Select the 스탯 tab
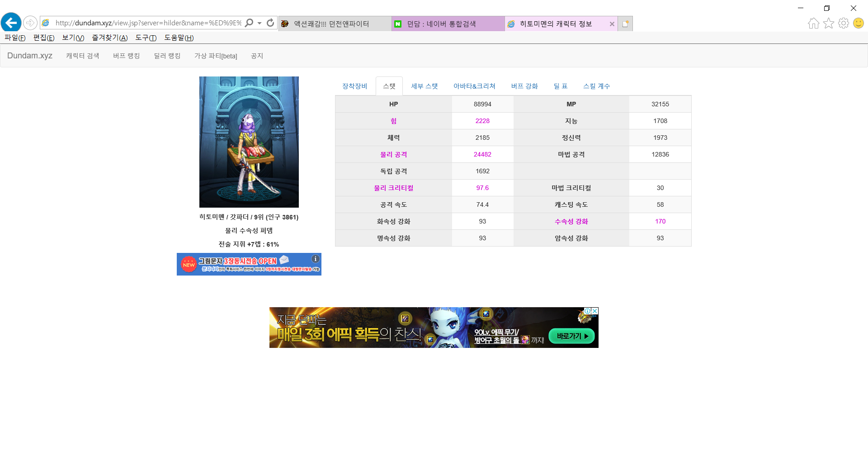This screenshot has height=466, width=868. click(x=389, y=86)
